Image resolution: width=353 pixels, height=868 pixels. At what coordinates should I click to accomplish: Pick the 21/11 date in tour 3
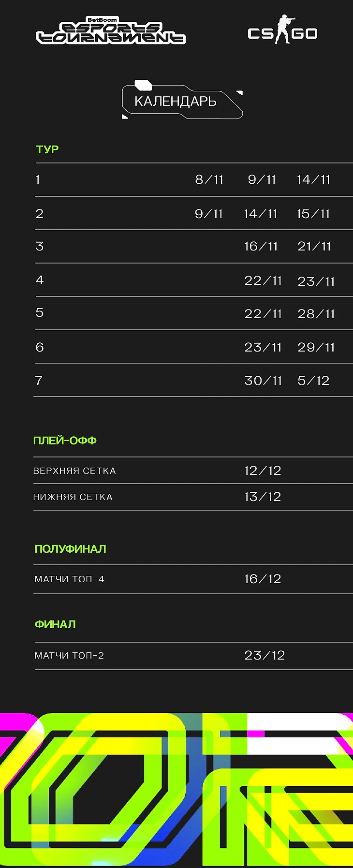[314, 247]
